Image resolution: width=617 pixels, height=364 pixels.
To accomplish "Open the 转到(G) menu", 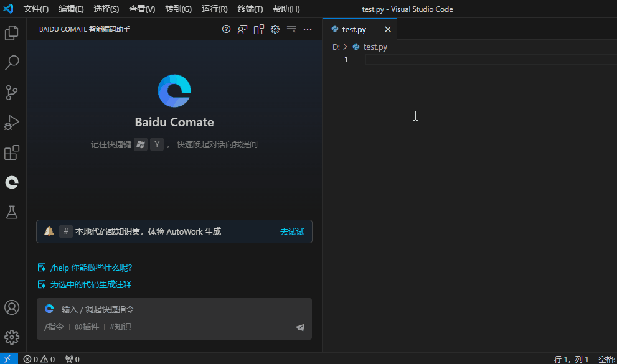I will click(178, 9).
